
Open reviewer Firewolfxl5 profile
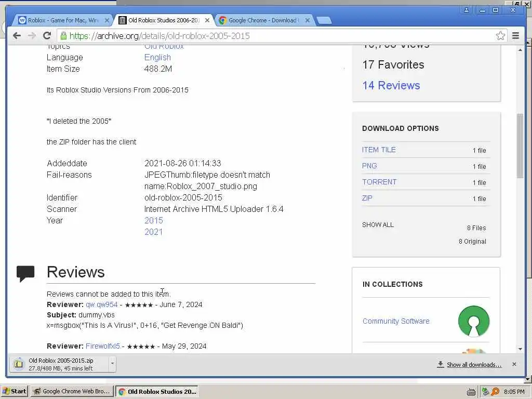(103, 346)
